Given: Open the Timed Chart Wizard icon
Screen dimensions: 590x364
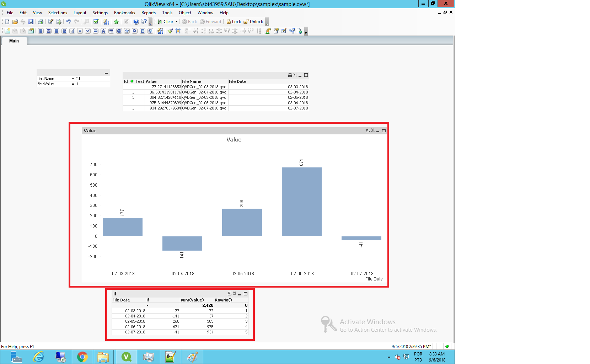Looking at the screenshot, I should [x=160, y=31].
